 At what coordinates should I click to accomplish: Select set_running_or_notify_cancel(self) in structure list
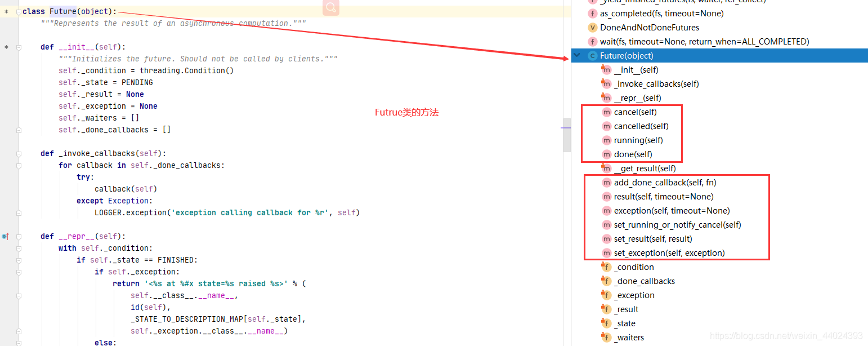[x=677, y=225]
